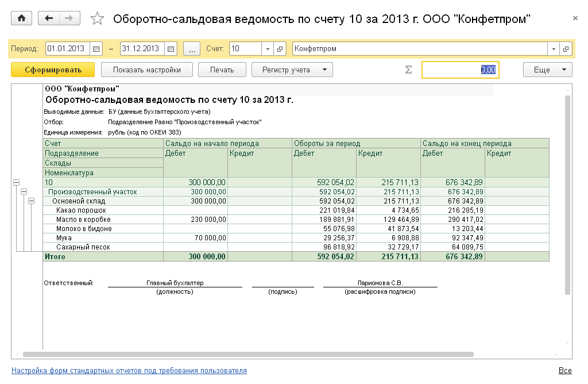
Task: Click Показать настройки button
Action: pyautogui.click(x=146, y=70)
